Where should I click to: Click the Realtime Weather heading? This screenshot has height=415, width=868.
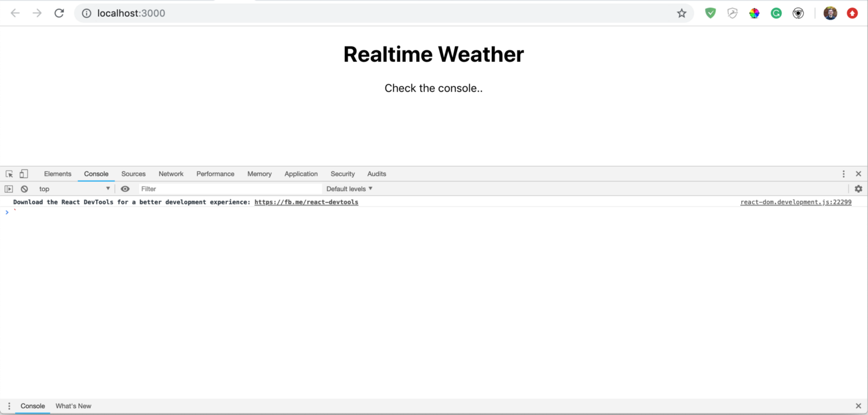coord(433,54)
